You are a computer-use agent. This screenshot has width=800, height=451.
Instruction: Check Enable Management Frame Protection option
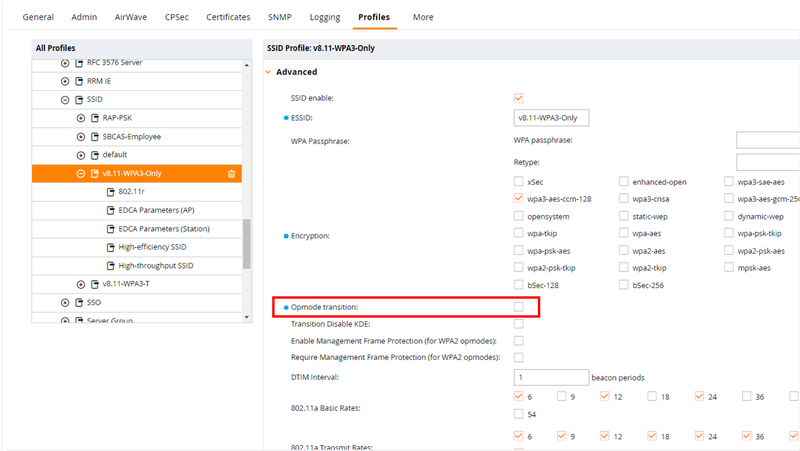pyautogui.click(x=518, y=340)
